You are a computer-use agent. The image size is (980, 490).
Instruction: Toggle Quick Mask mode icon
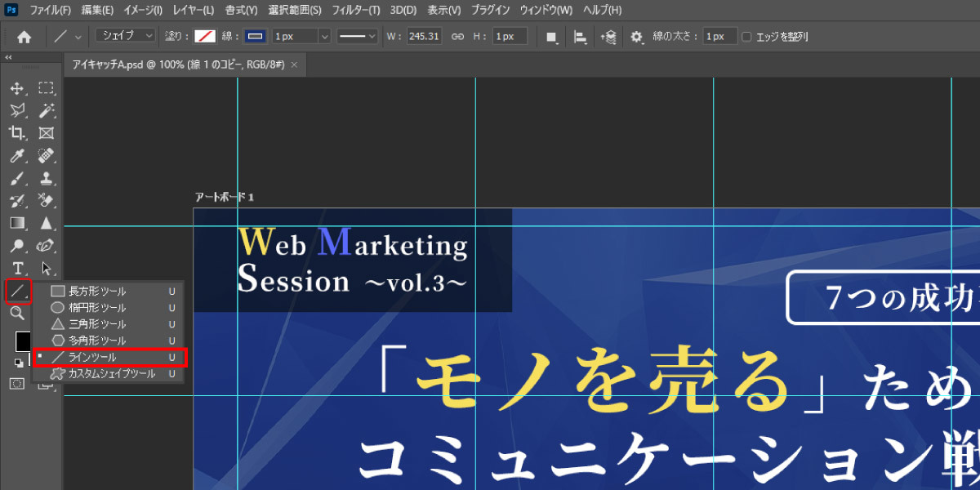[x=17, y=383]
